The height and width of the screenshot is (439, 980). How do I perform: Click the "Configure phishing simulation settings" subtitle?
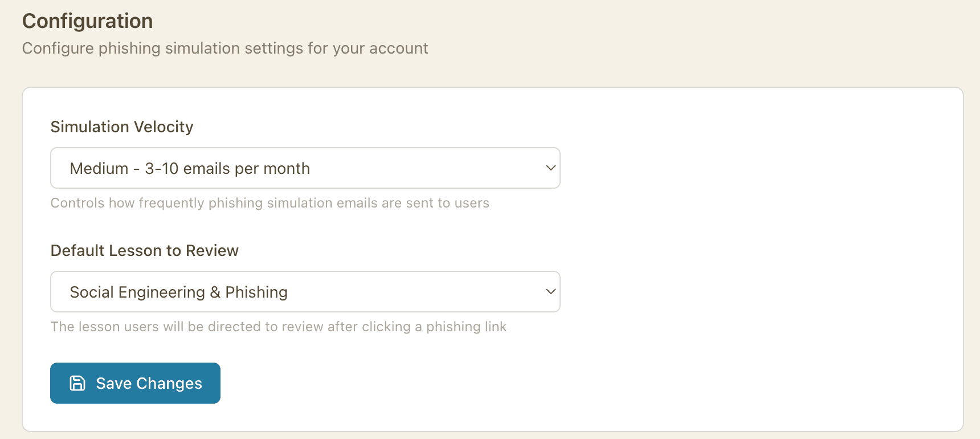(224, 48)
